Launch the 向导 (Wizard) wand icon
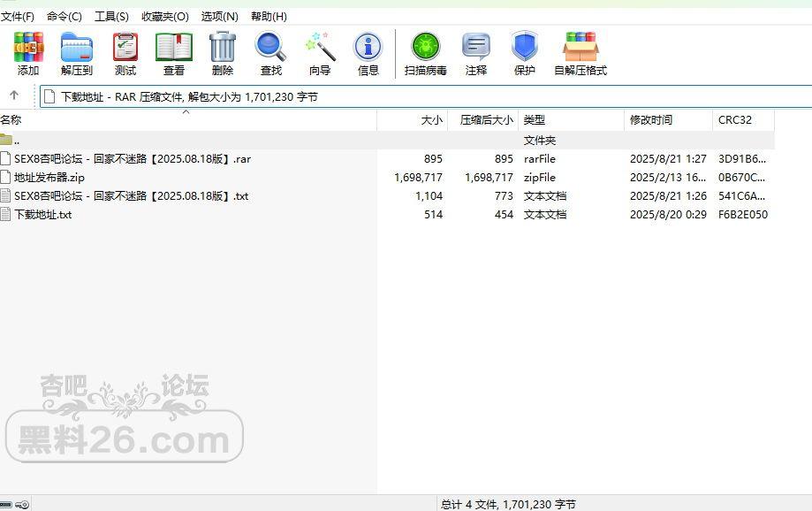 320,47
